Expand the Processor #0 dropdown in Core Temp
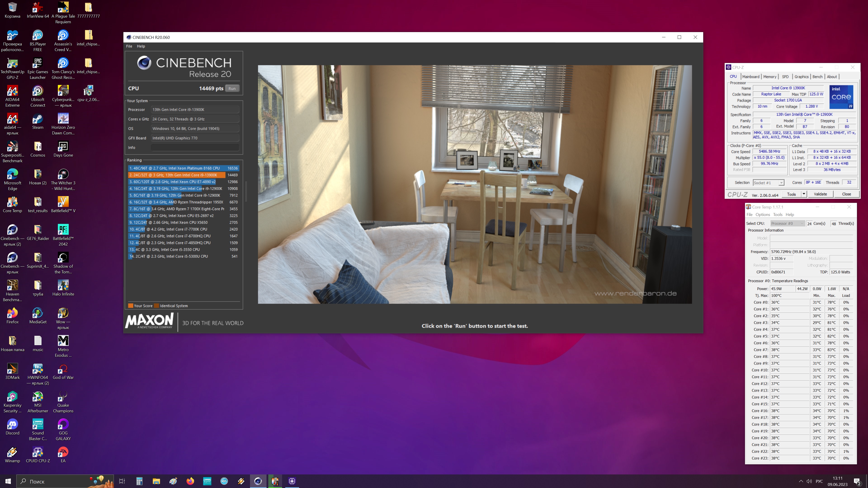This screenshot has width=868, height=488. click(802, 223)
